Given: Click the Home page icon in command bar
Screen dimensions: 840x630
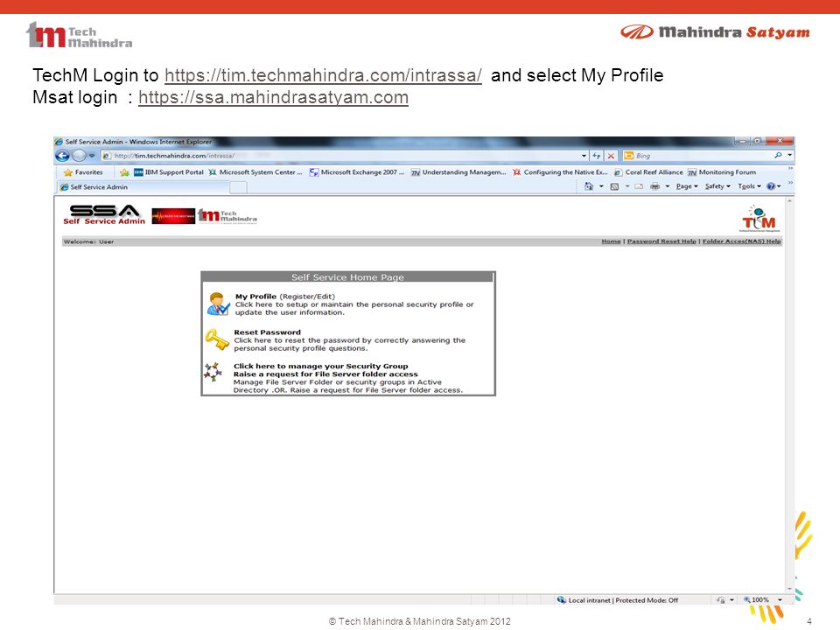Looking at the screenshot, I should pyautogui.click(x=589, y=186).
